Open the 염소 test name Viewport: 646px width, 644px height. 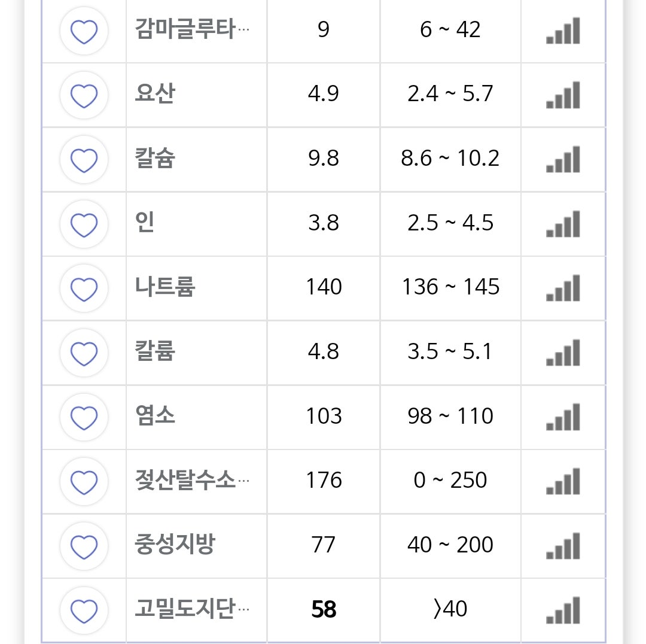tap(156, 415)
